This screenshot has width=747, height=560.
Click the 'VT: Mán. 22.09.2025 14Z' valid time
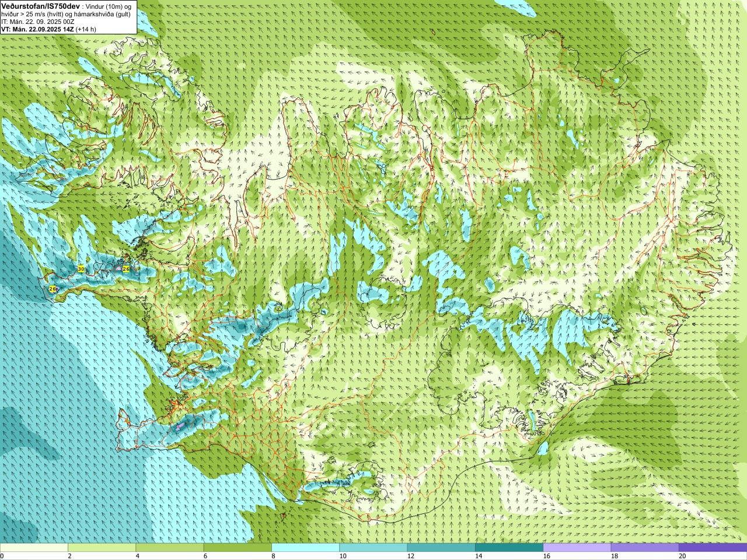[x=37, y=29]
